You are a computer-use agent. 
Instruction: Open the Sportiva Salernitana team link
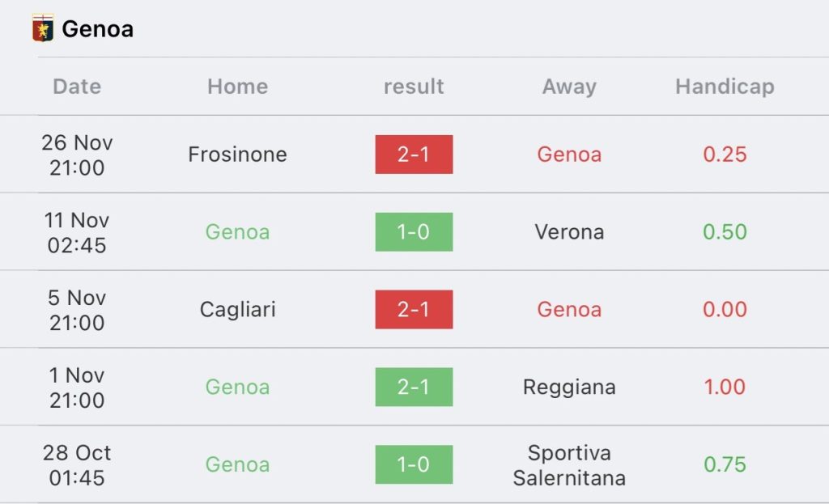pos(569,465)
